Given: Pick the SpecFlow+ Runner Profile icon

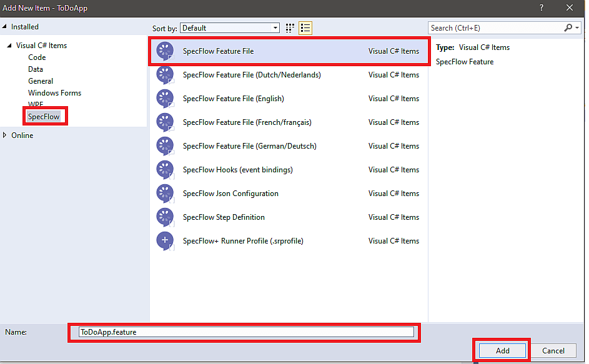Looking at the screenshot, I should [166, 240].
